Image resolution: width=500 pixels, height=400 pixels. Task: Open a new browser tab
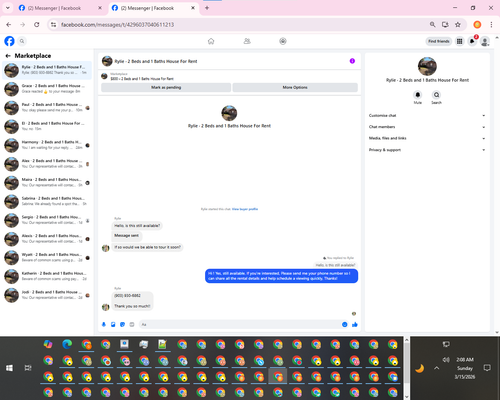point(207,8)
